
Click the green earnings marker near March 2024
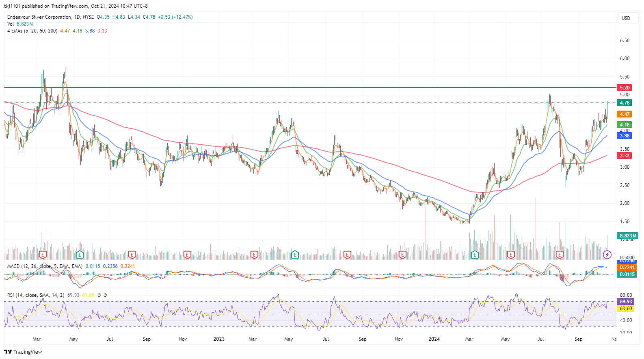(474, 255)
